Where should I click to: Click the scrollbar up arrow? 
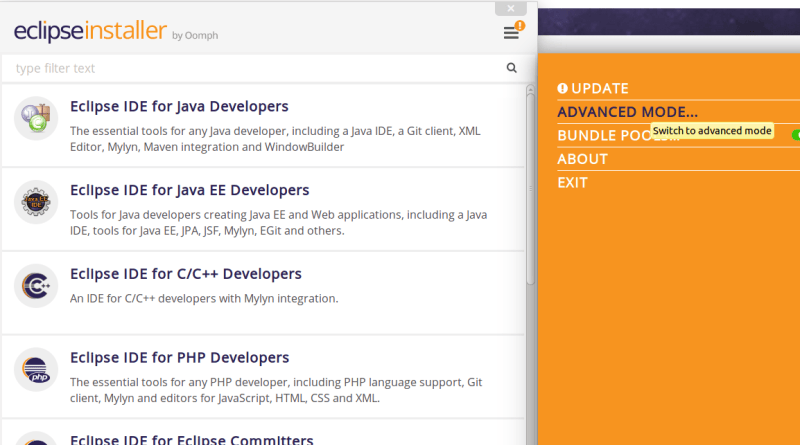click(x=531, y=89)
